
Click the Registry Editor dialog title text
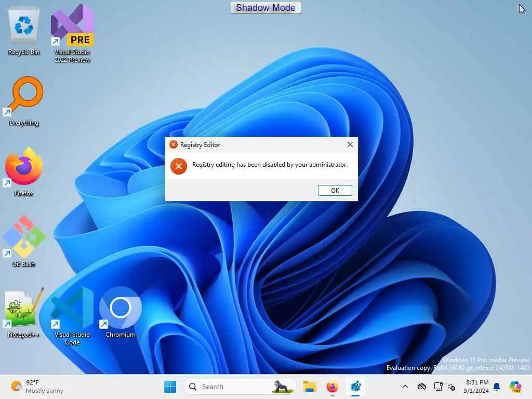(200, 145)
